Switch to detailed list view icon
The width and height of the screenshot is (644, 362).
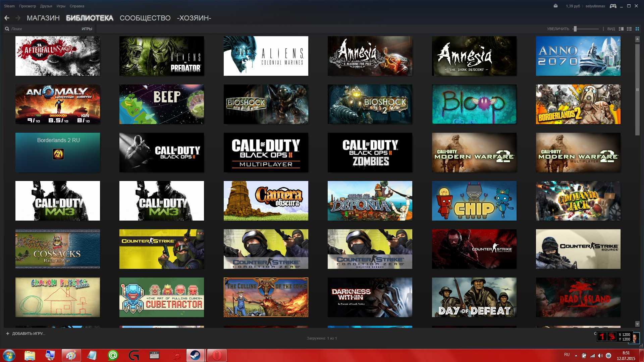click(621, 29)
